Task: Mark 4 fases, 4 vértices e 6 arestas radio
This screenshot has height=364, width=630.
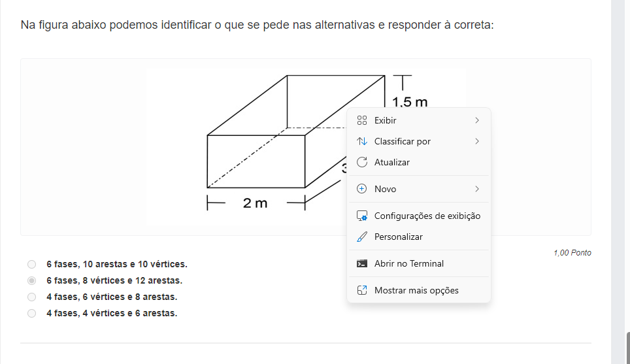Action: click(32, 313)
